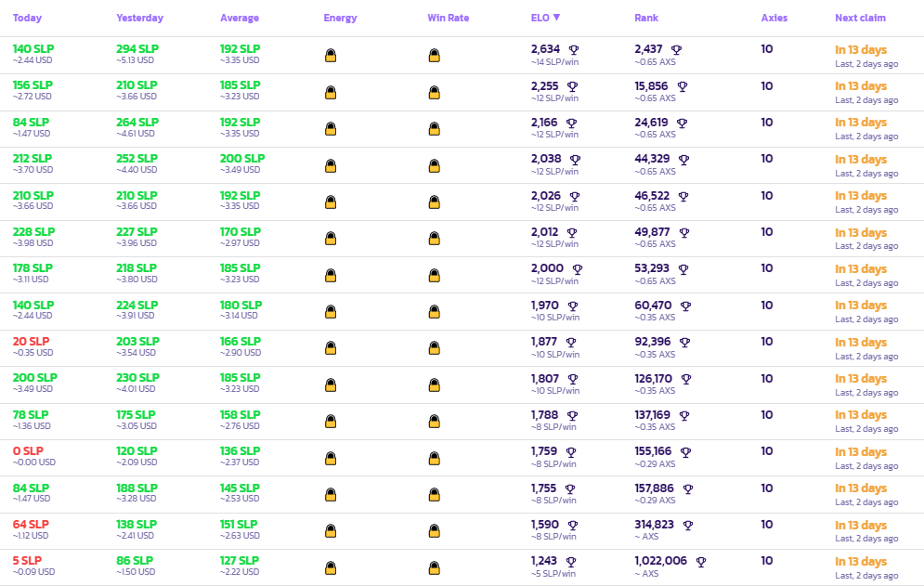The width and height of the screenshot is (924, 586).
Task: Toggle the descending sort arrow next to ELO
Action: (556, 18)
